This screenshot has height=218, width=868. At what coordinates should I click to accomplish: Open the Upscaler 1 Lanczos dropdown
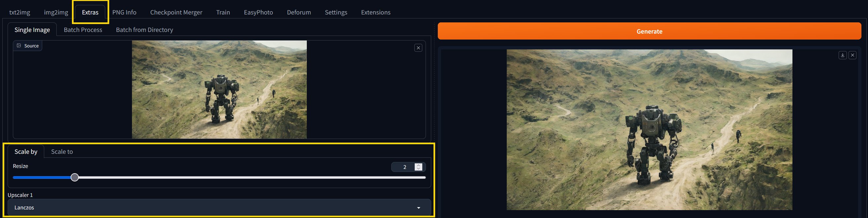(x=219, y=207)
